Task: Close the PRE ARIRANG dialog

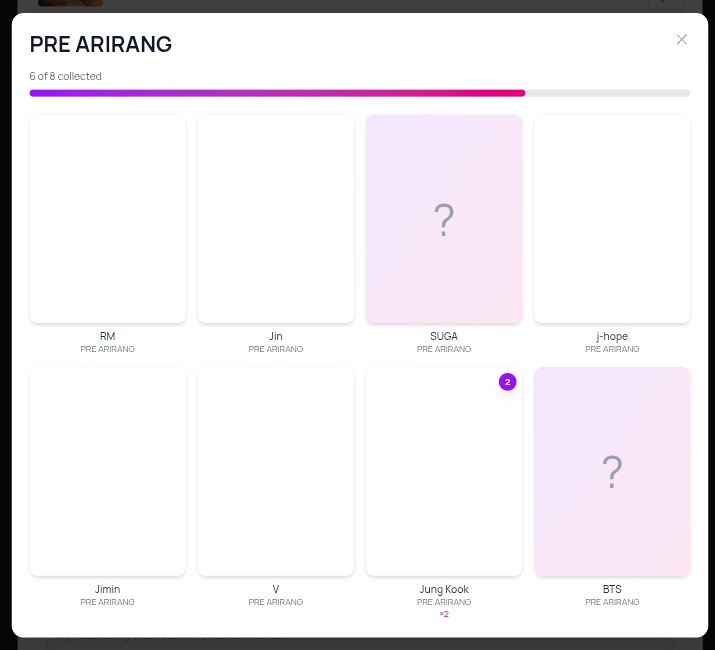Action: click(x=681, y=40)
